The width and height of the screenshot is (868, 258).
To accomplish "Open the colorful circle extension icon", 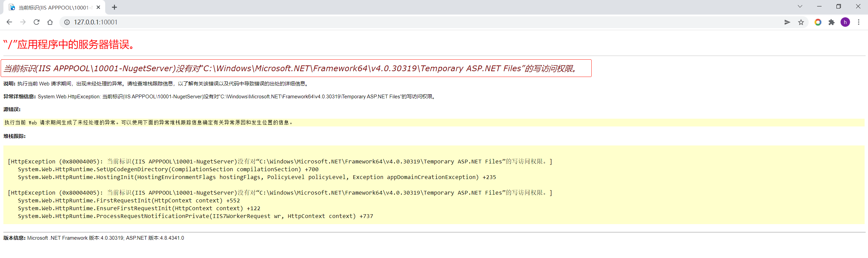I will pyautogui.click(x=818, y=22).
